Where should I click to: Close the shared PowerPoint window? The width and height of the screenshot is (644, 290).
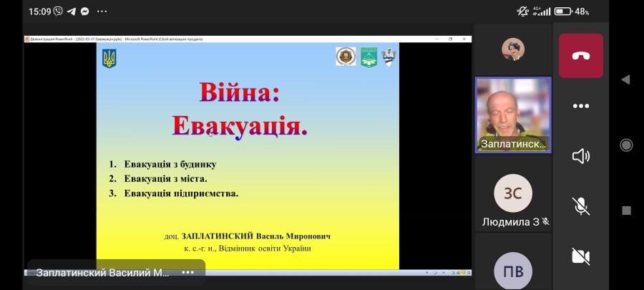click(x=464, y=39)
